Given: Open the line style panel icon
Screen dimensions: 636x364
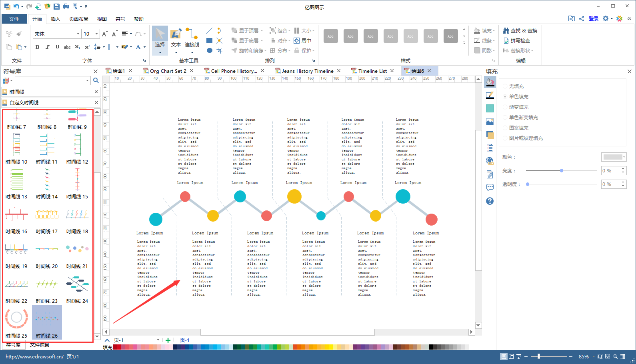Looking at the screenshot, I should tap(490, 96).
